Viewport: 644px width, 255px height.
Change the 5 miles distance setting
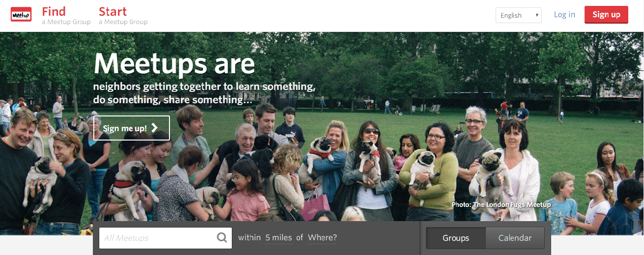point(279,238)
